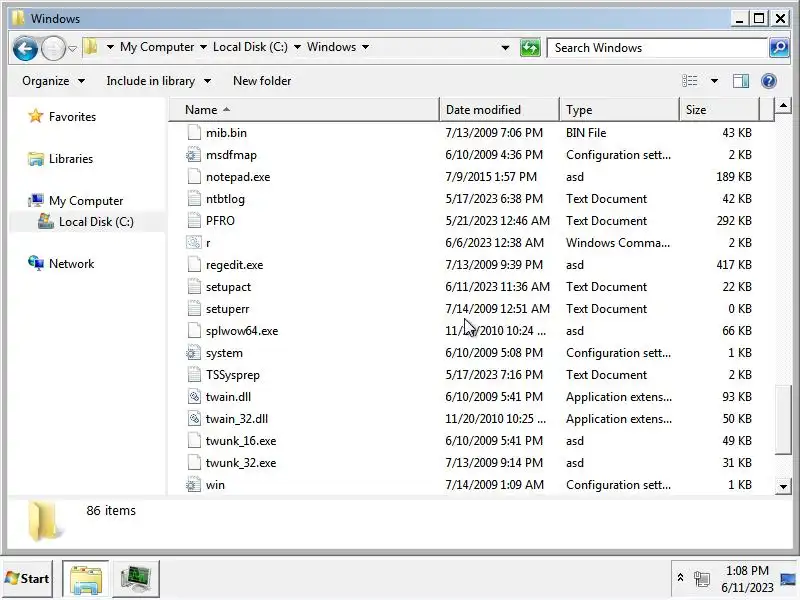
Task: Click Windows Explorer taskbar button
Action: pyautogui.click(x=86, y=579)
